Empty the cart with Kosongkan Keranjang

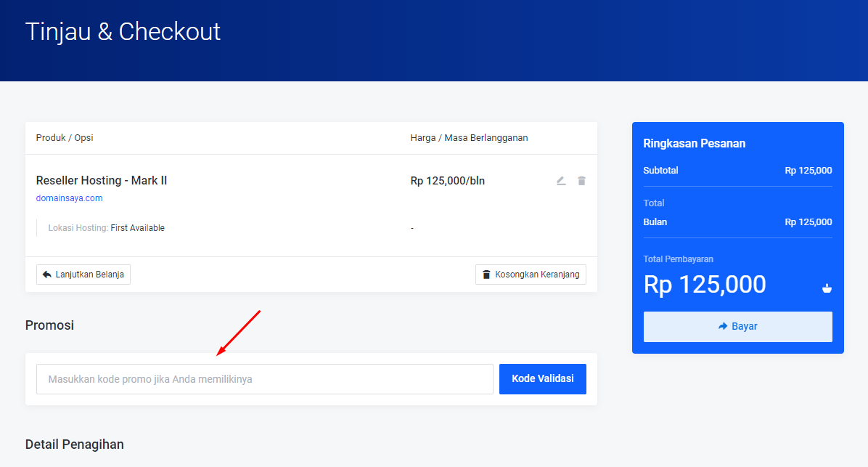531,275
